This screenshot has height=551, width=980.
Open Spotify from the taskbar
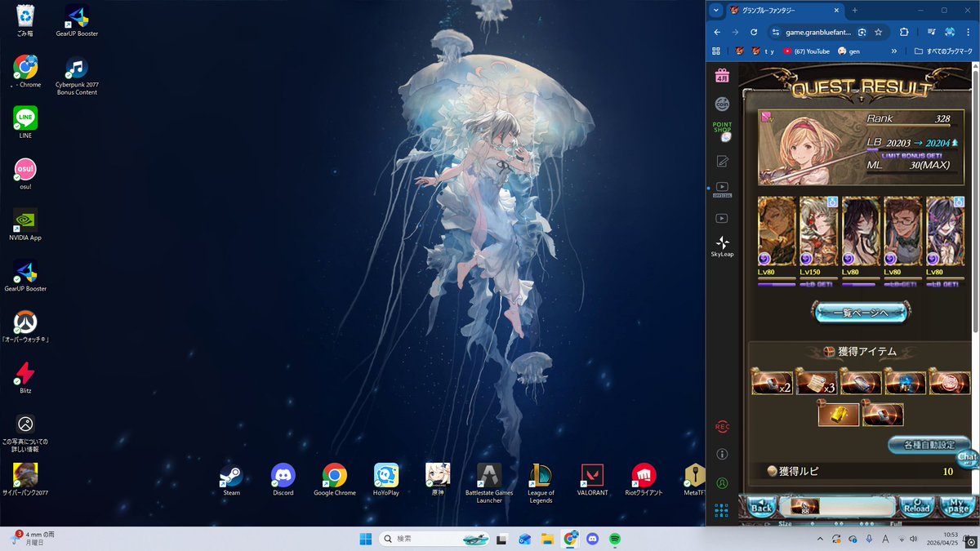click(615, 539)
